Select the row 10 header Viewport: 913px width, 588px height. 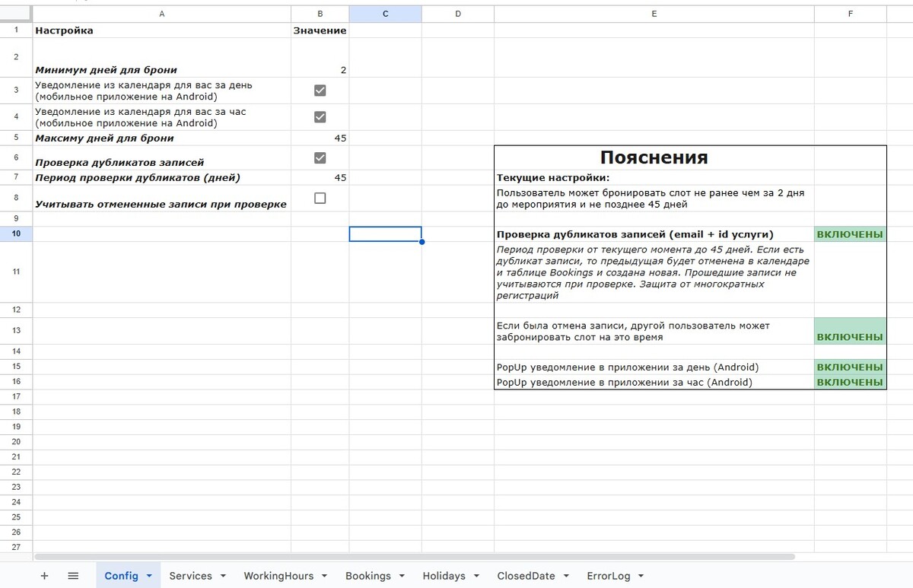pos(16,234)
